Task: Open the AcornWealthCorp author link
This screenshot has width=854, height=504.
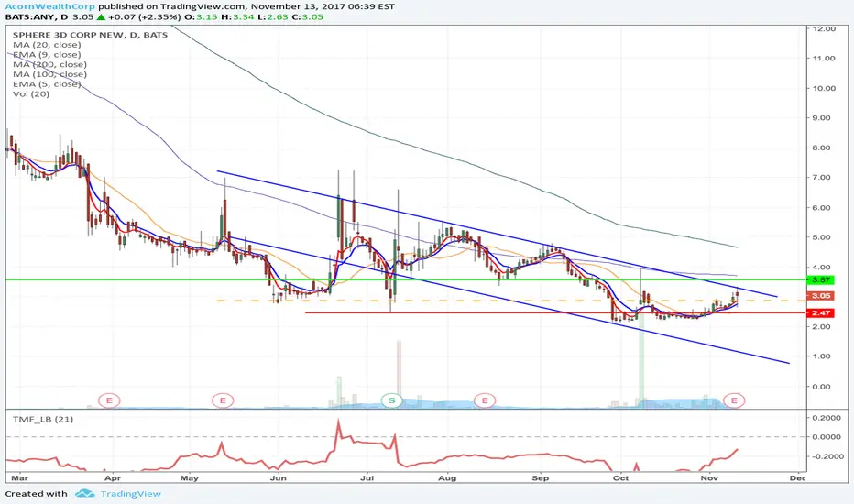Action: [50, 6]
